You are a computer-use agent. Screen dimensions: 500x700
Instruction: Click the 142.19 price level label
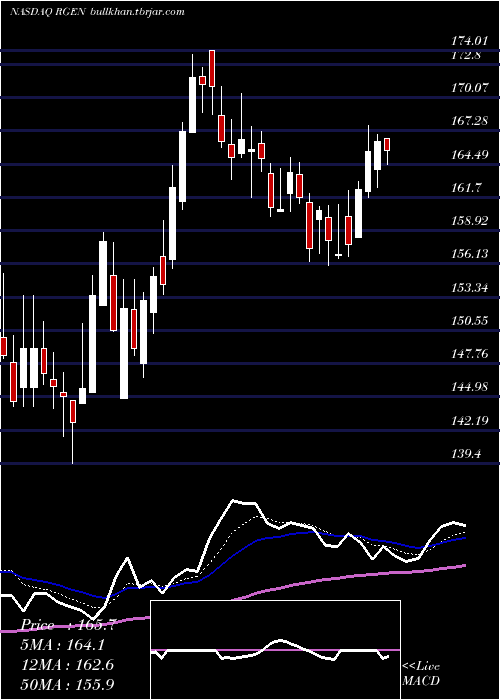coord(469,421)
